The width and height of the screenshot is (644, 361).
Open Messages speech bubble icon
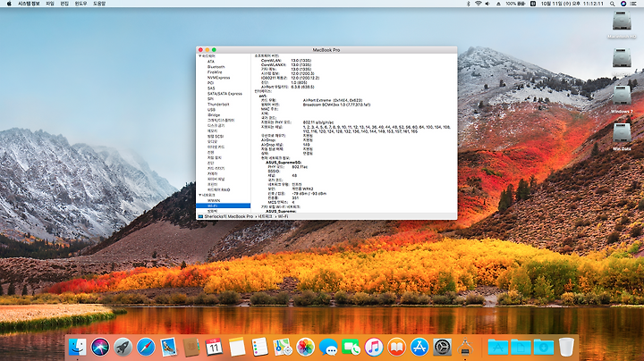click(x=328, y=347)
